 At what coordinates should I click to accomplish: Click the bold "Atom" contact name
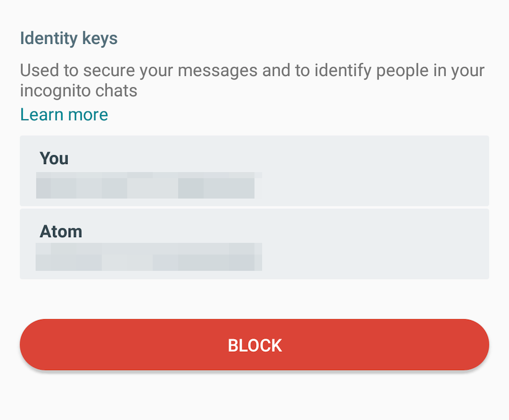tap(61, 232)
